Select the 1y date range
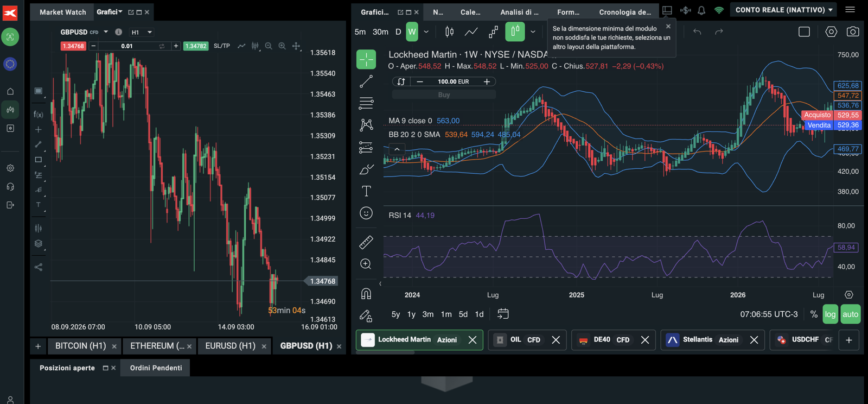Screen dimensions: 868x404 point(411,314)
